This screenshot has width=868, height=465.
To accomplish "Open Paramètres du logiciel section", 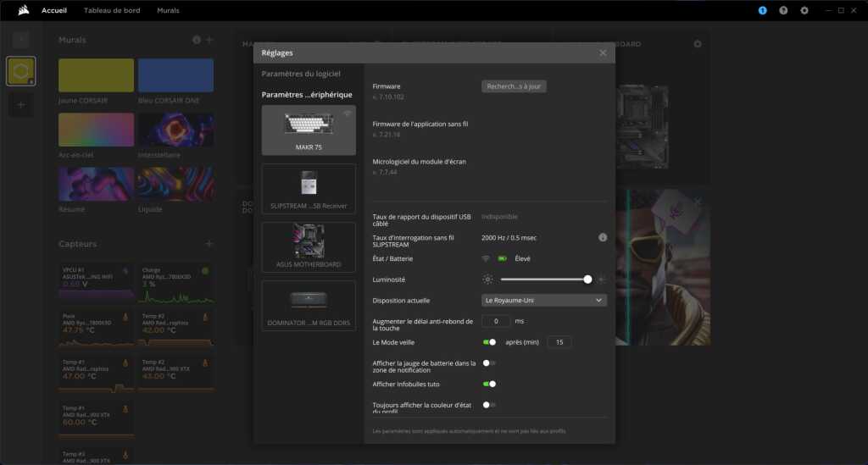I will click(301, 74).
